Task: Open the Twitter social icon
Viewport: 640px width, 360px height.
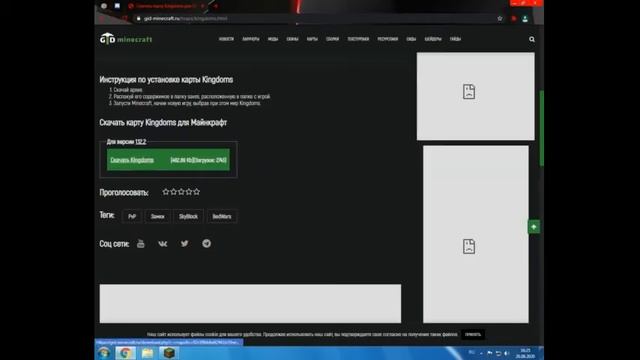Action: tap(184, 243)
